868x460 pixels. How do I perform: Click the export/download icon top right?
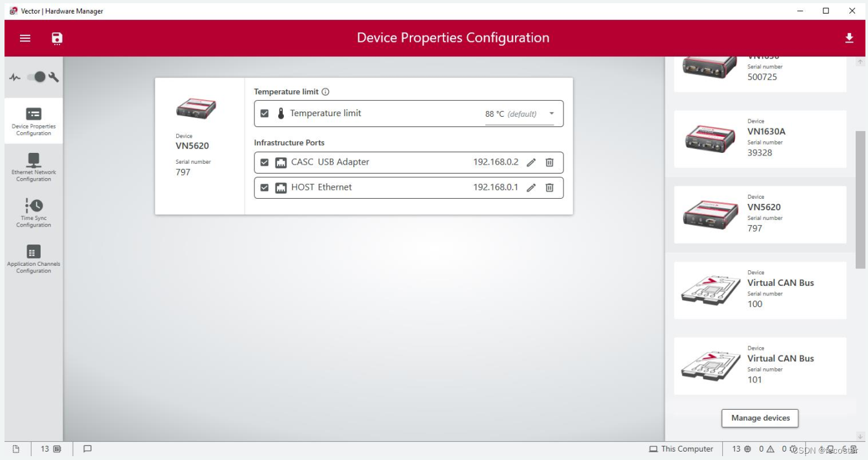(x=849, y=38)
